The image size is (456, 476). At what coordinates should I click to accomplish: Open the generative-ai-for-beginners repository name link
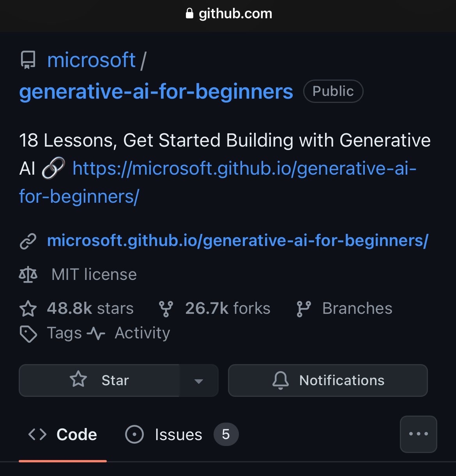[156, 92]
